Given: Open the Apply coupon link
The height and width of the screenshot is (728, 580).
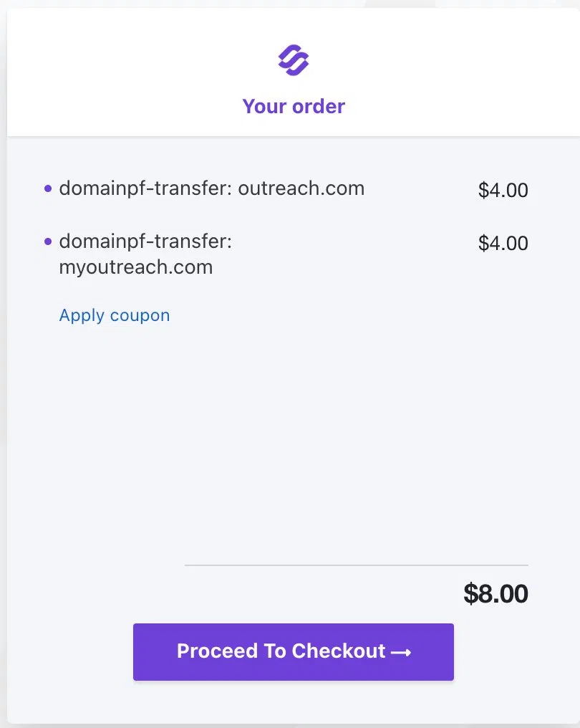Looking at the screenshot, I should (114, 315).
